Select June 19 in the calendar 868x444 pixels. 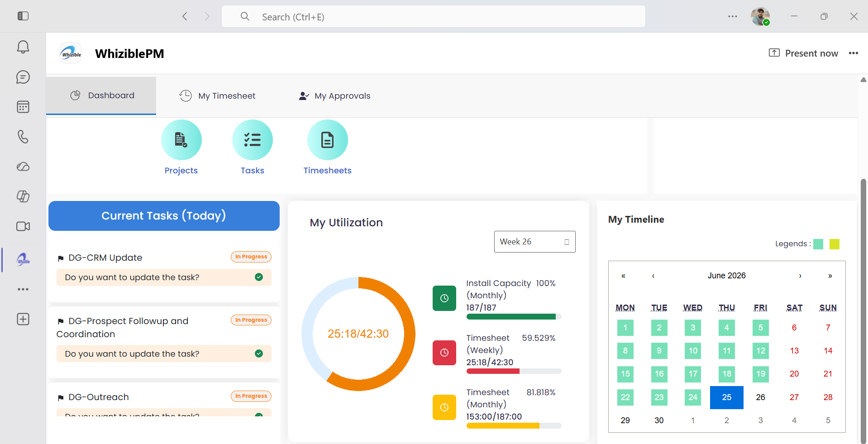[x=761, y=374]
